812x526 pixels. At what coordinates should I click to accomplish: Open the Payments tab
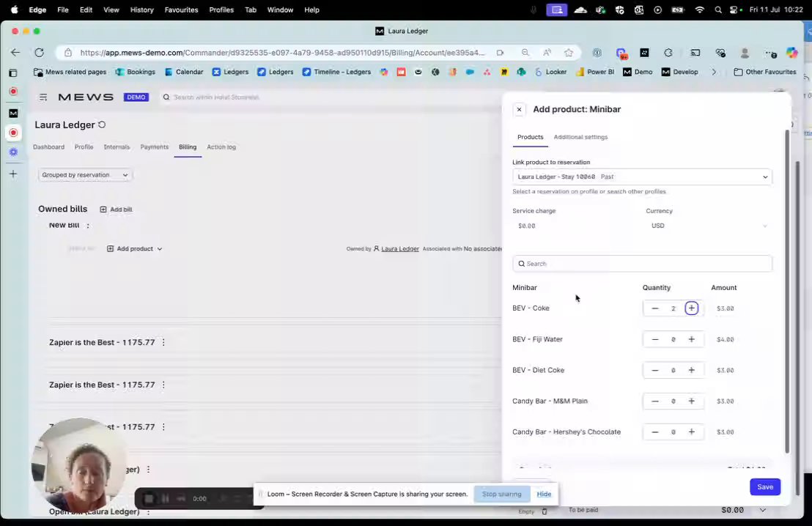(x=155, y=147)
